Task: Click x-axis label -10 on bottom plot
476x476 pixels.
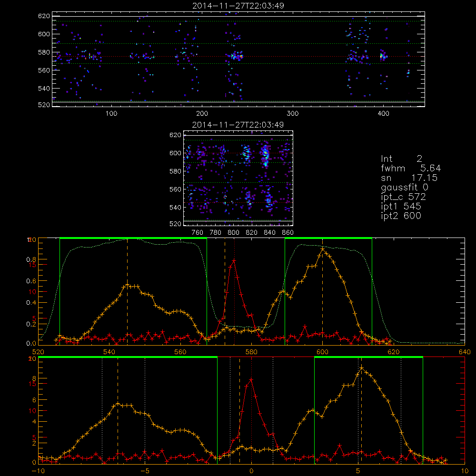Action: (x=38, y=471)
